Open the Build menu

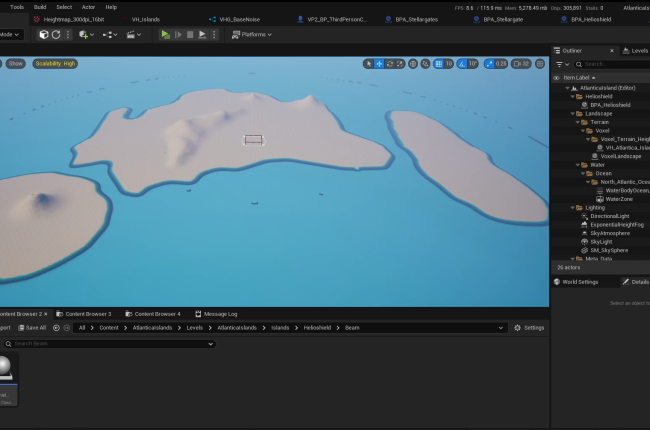[x=40, y=7]
